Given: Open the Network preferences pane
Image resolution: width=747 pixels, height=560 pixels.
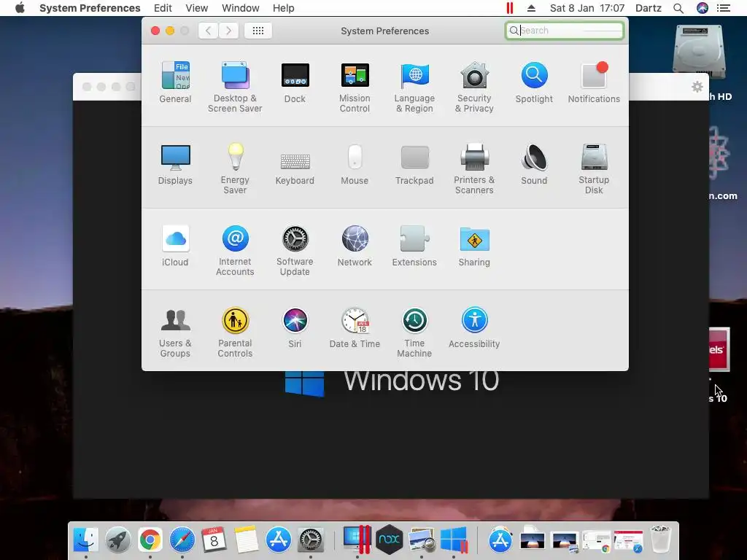Looking at the screenshot, I should 355,246.
